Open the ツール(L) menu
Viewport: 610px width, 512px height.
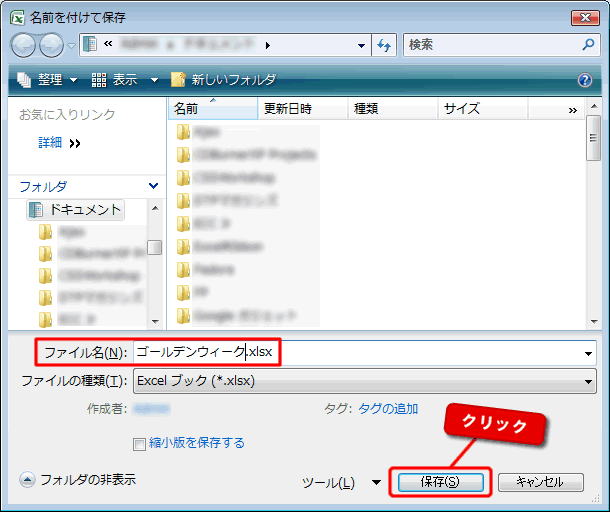point(341,482)
